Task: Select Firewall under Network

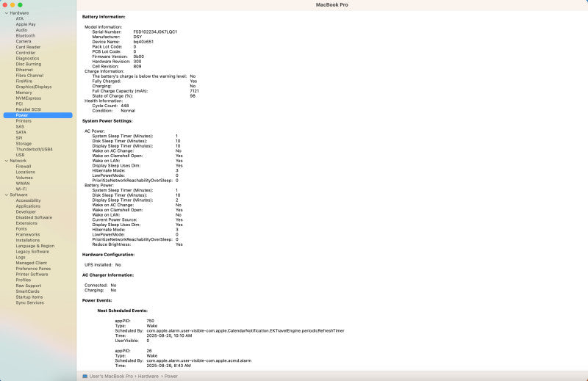Action: 24,167
